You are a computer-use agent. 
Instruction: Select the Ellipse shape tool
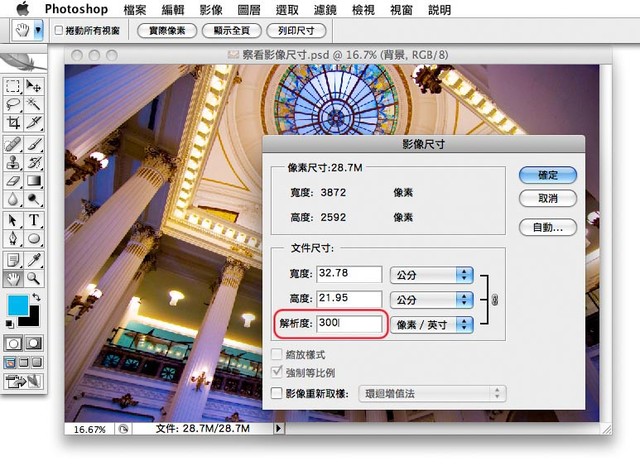(x=33, y=239)
